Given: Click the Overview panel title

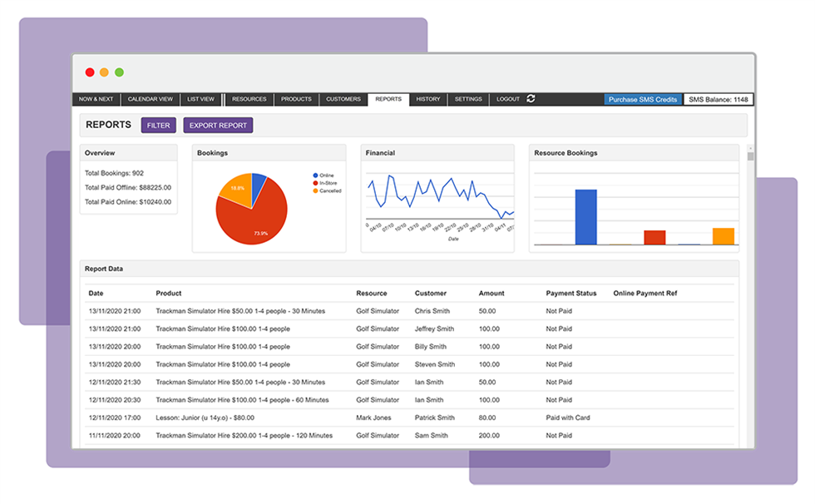Looking at the screenshot, I should point(100,153).
